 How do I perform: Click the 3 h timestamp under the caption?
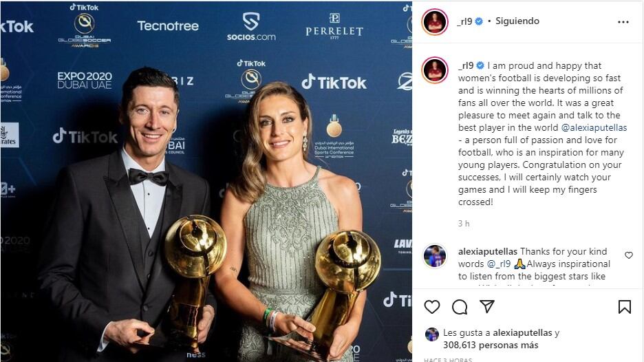(464, 224)
